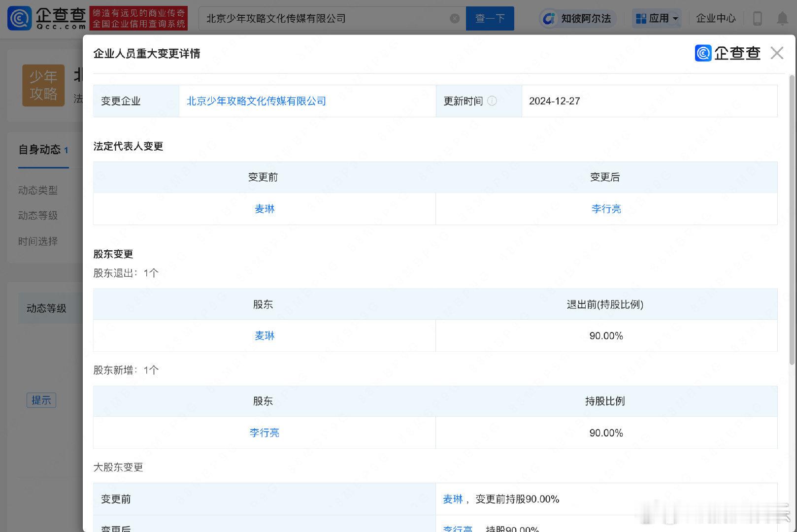Select the 自身动态 tab in background page
This screenshot has width=797, height=532.
(43, 150)
